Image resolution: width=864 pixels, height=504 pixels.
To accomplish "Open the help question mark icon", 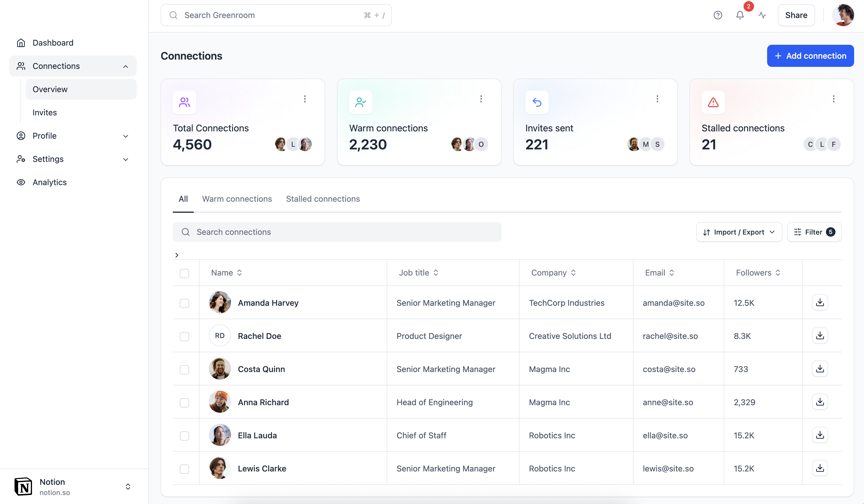I will 718,15.
